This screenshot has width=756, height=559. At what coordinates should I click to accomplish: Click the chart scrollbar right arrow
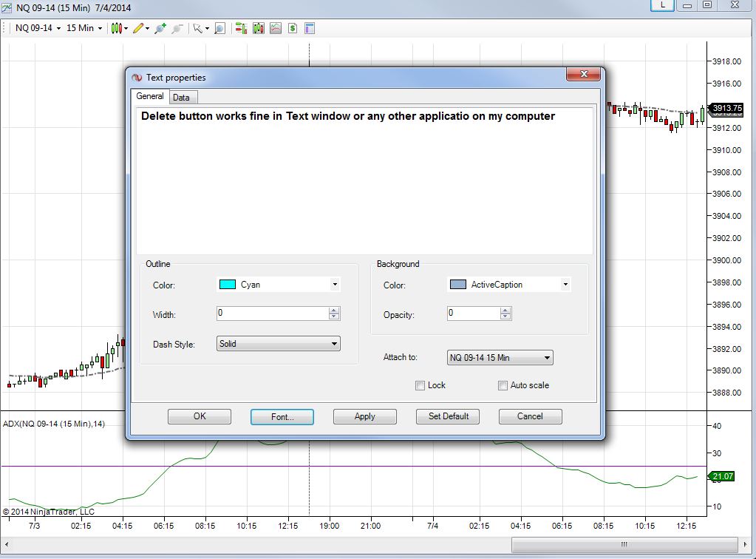pos(745,544)
